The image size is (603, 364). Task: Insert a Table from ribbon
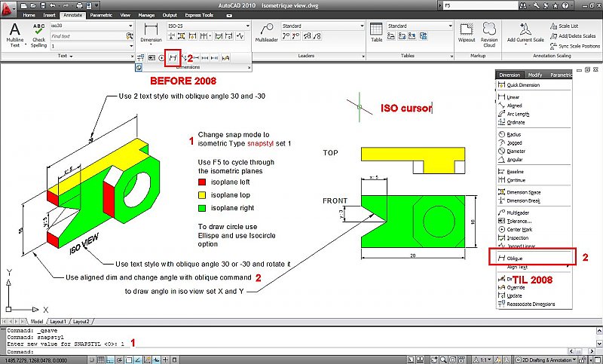(376, 32)
